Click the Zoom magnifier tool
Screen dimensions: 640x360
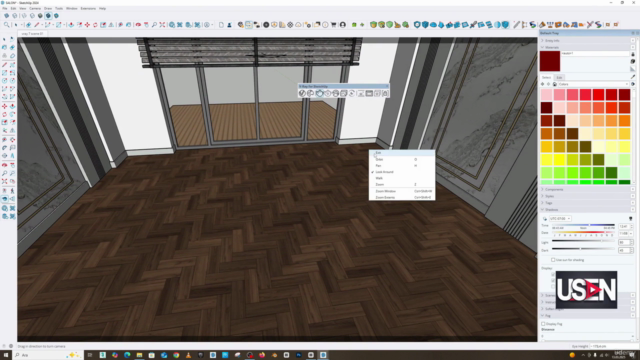[154, 25]
